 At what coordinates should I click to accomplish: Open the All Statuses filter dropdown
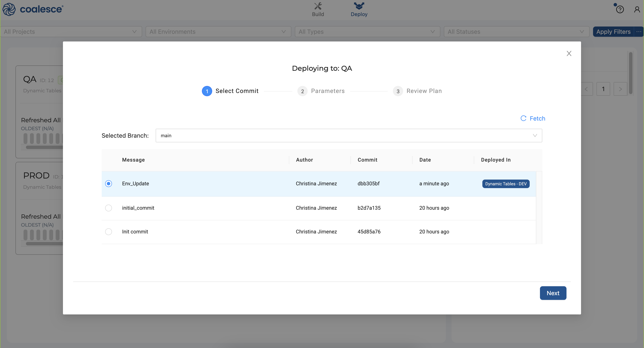tap(516, 32)
